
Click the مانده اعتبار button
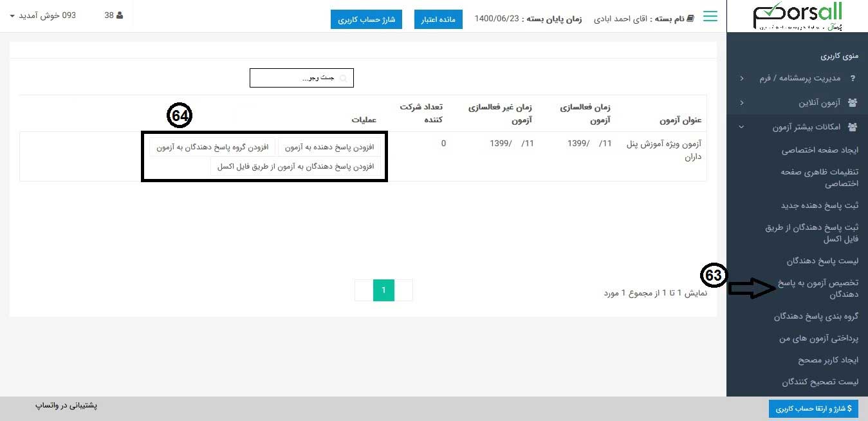[x=438, y=19]
